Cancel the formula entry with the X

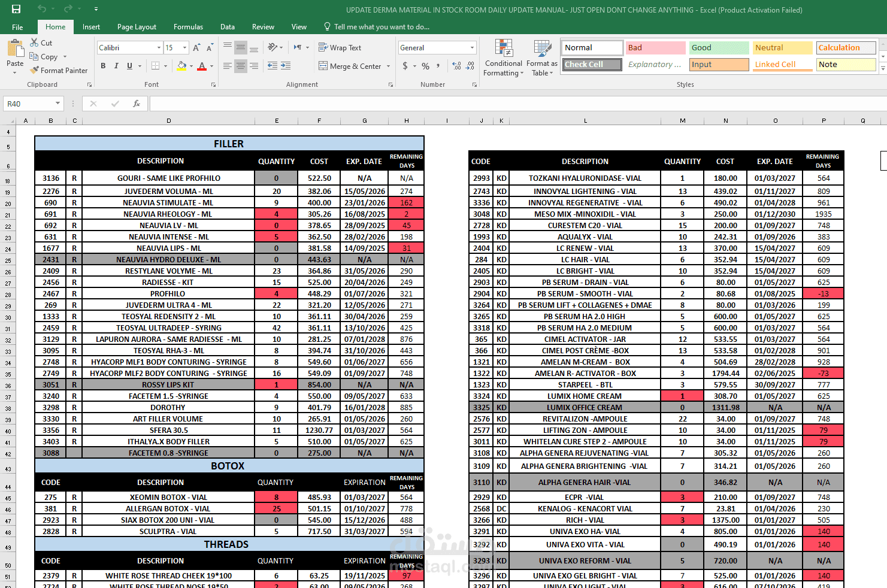93,104
